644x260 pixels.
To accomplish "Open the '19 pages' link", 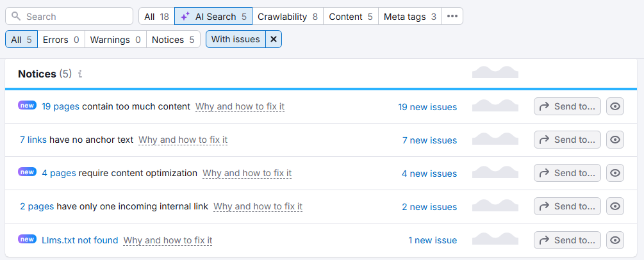I will [x=60, y=107].
